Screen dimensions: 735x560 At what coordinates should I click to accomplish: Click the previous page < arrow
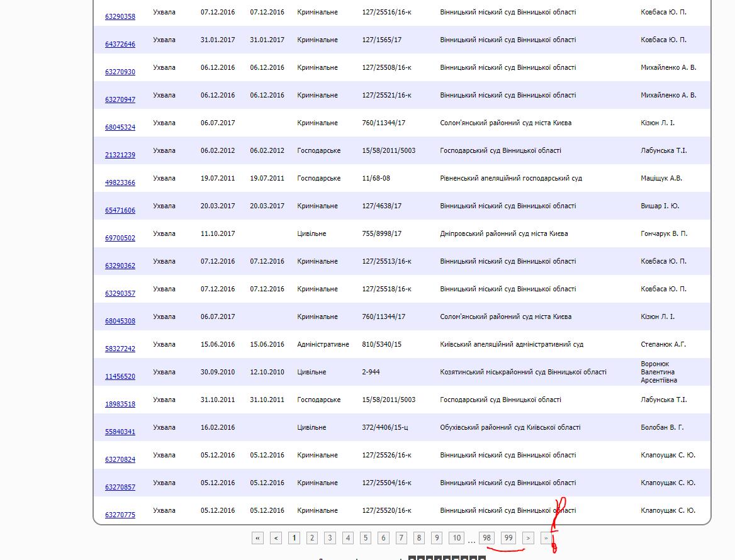point(276,537)
